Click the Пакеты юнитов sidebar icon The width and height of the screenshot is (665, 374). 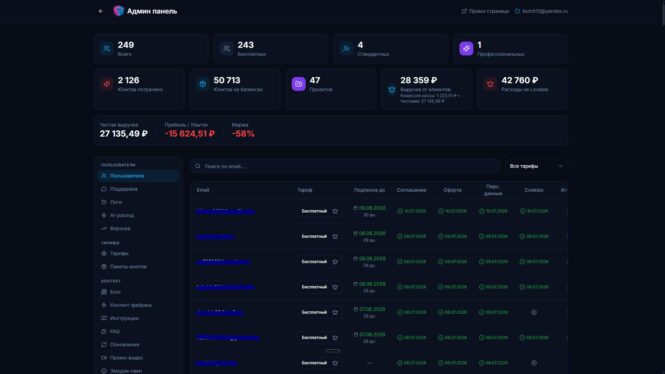click(104, 266)
